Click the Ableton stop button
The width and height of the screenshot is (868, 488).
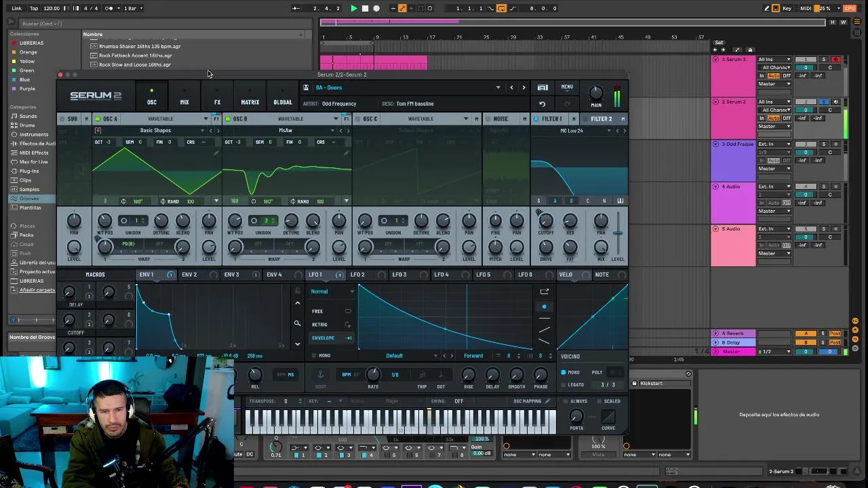click(365, 8)
